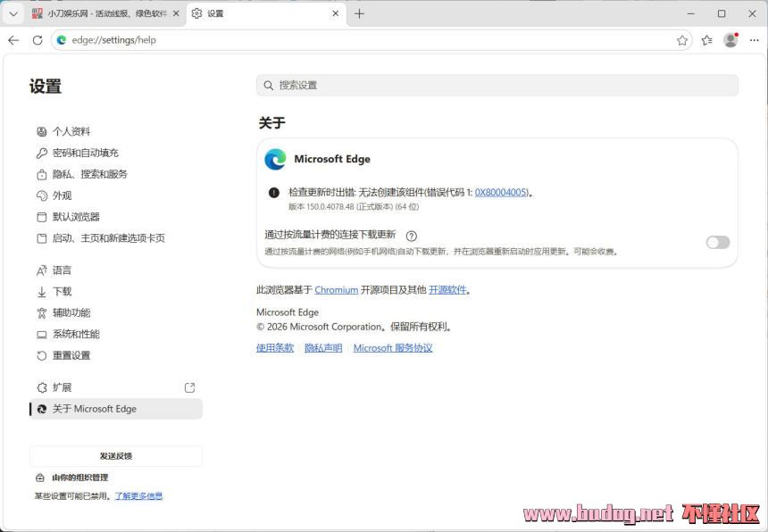Switch to the 小刀娱乐网 tab

[107, 13]
